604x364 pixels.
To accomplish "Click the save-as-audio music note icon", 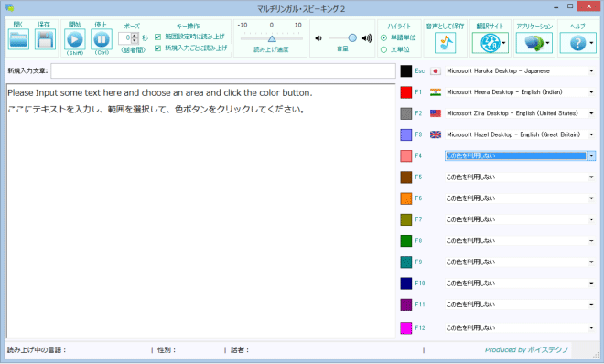I will (x=446, y=43).
